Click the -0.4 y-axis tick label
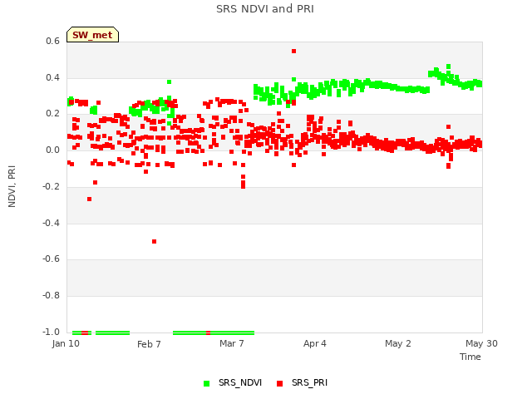The height and width of the screenshot is (399, 532). coord(51,224)
